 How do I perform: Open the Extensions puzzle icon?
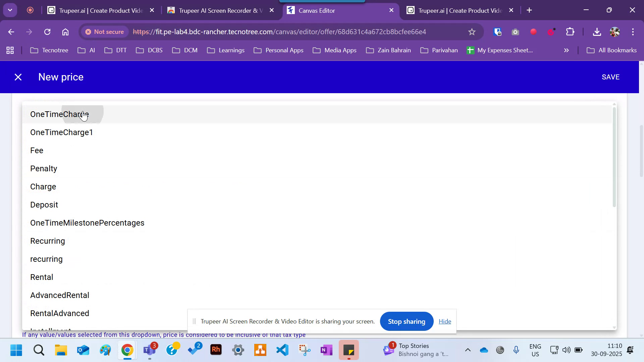click(570, 32)
